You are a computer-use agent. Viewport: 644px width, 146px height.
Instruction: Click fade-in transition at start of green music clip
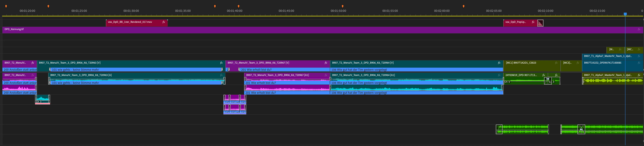(x=499, y=129)
